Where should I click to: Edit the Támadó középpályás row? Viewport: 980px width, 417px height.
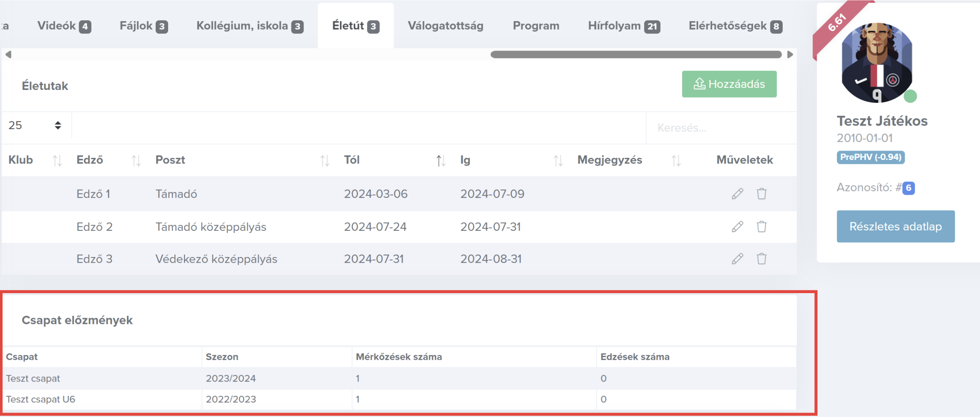737,227
